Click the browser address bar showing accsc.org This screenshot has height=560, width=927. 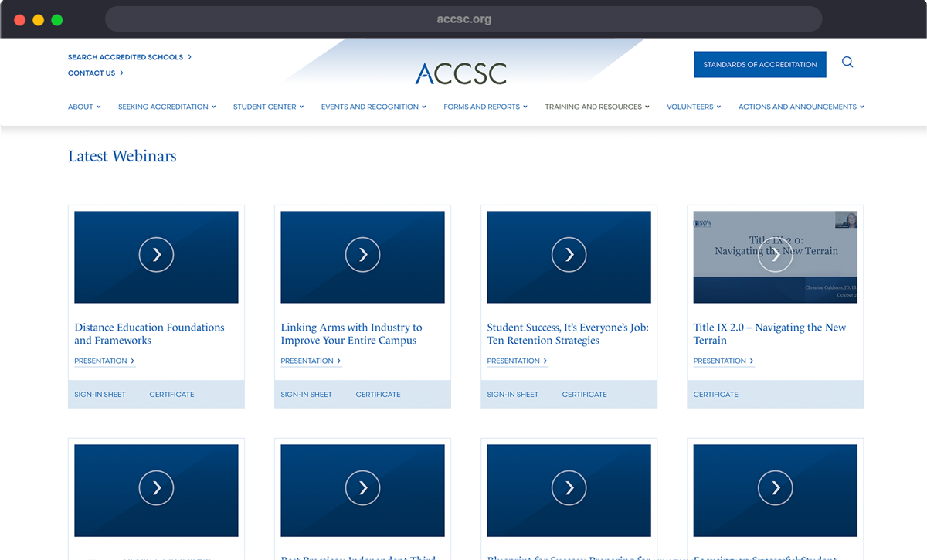point(463,19)
